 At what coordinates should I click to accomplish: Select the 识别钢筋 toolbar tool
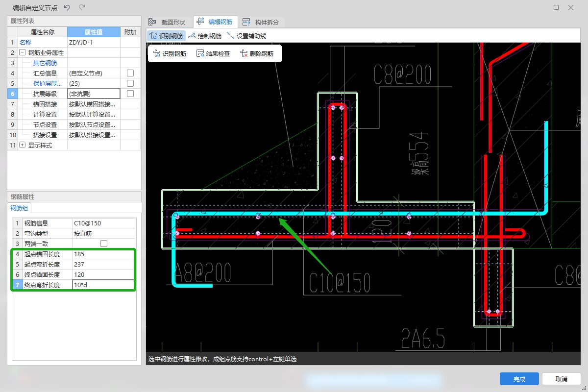pyautogui.click(x=166, y=36)
